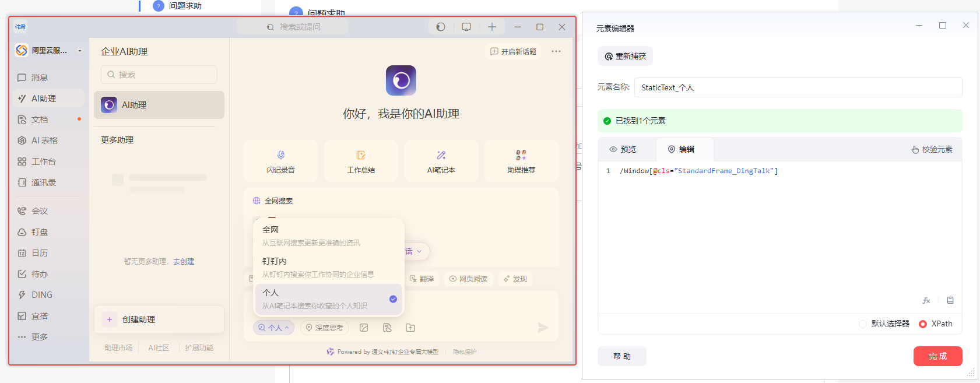Choose 个人 search scope option
Screen dimensions: 980x383
point(329,298)
